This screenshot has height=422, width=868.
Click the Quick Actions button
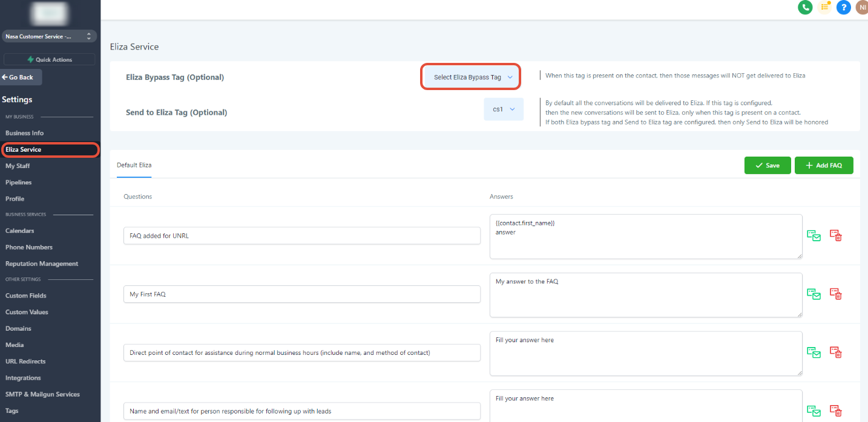[50, 59]
